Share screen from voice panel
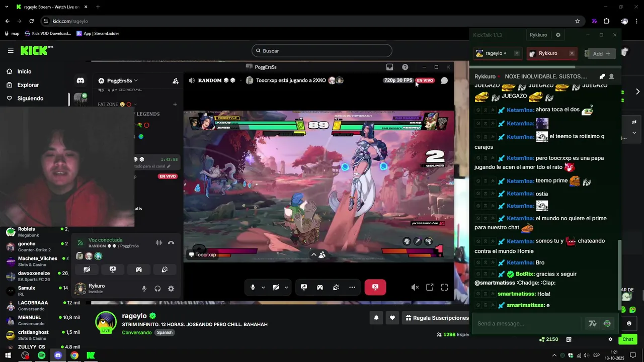The height and width of the screenshot is (362, 644). click(113, 269)
